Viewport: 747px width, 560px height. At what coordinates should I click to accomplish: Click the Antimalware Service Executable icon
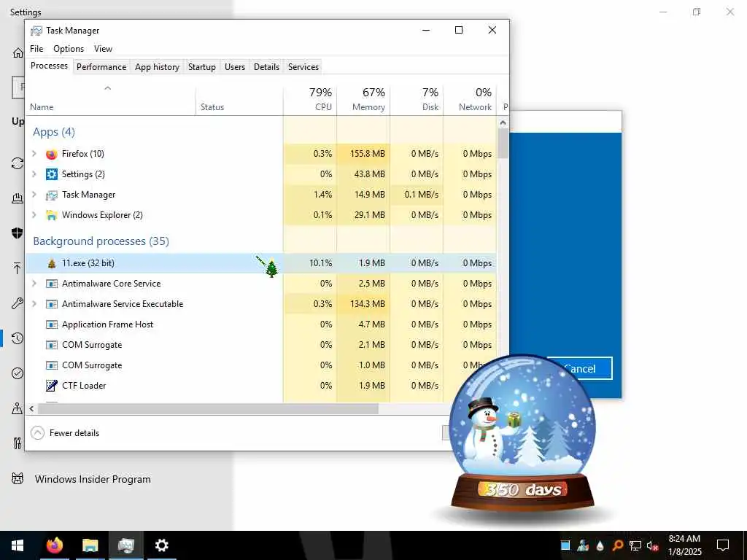pyautogui.click(x=52, y=304)
